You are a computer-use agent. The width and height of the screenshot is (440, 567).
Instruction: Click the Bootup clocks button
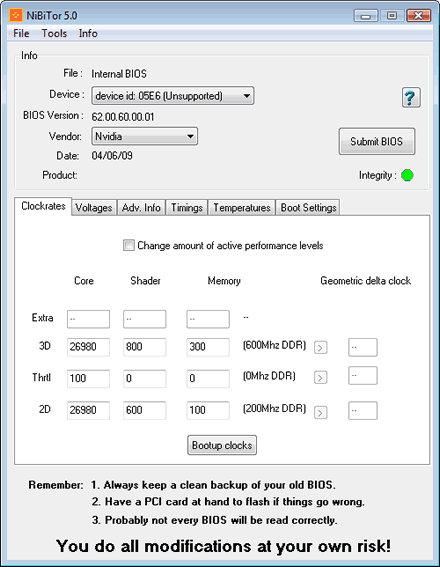tap(222, 445)
